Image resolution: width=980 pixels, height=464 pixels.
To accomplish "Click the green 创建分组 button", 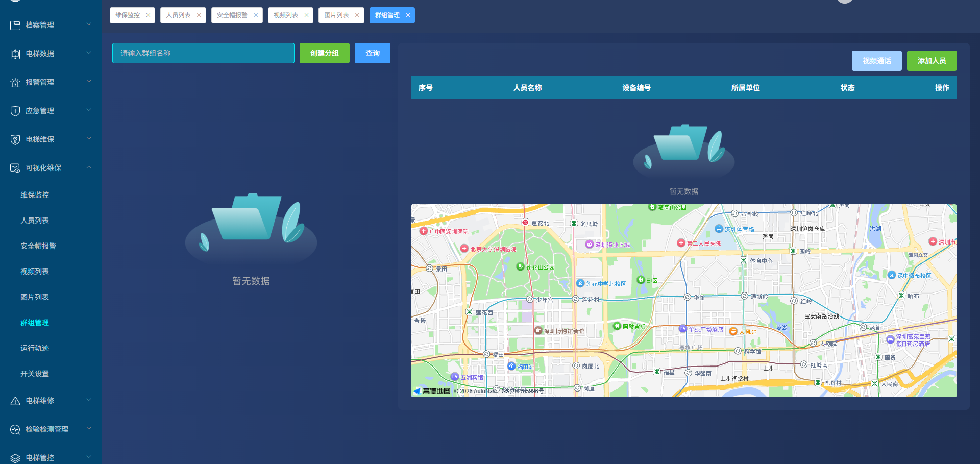I will pyautogui.click(x=324, y=53).
